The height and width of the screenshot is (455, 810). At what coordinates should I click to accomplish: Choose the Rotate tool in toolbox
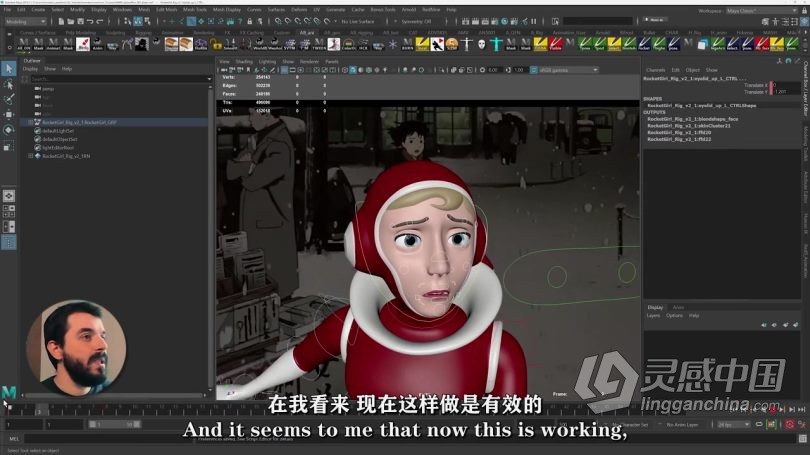pos(9,130)
